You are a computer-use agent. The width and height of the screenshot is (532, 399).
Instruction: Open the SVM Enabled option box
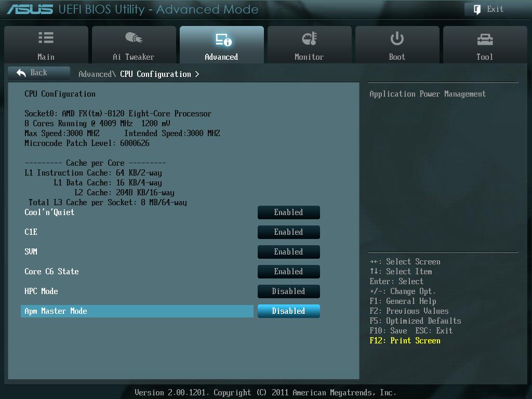(x=289, y=252)
